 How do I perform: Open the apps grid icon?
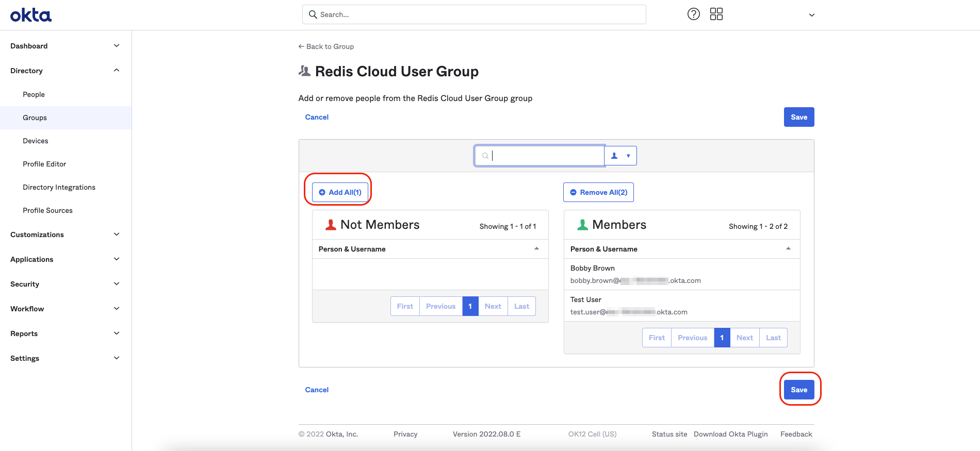[716, 14]
